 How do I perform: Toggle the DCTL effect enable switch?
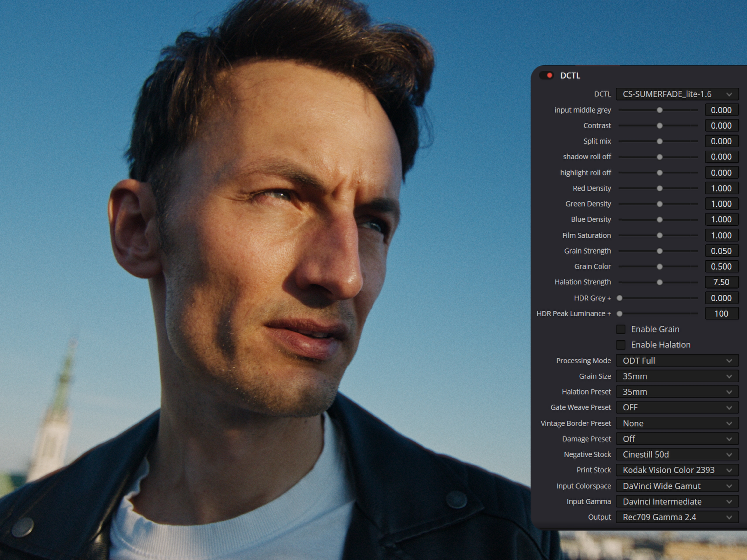pyautogui.click(x=546, y=76)
